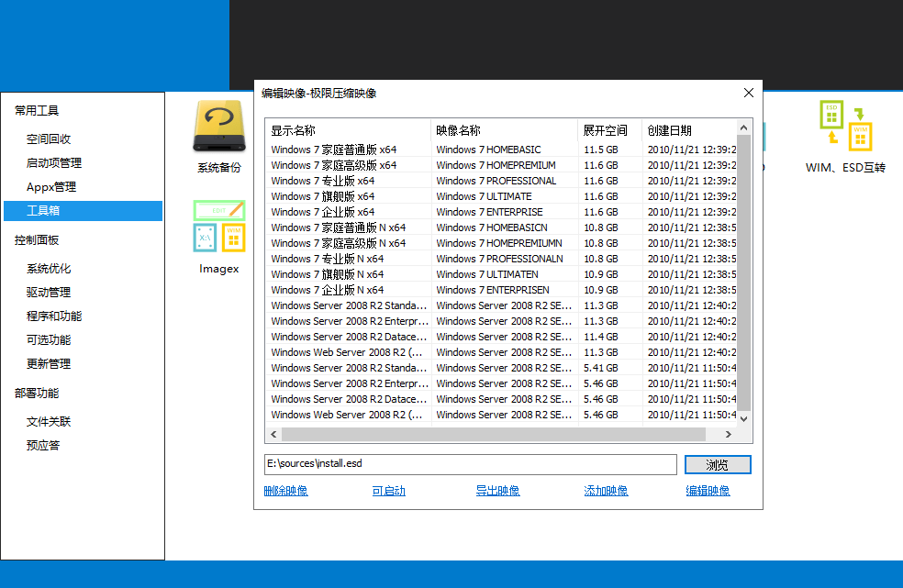Click the 导出映像 link
The image size is (903, 588).
point(497,491)
